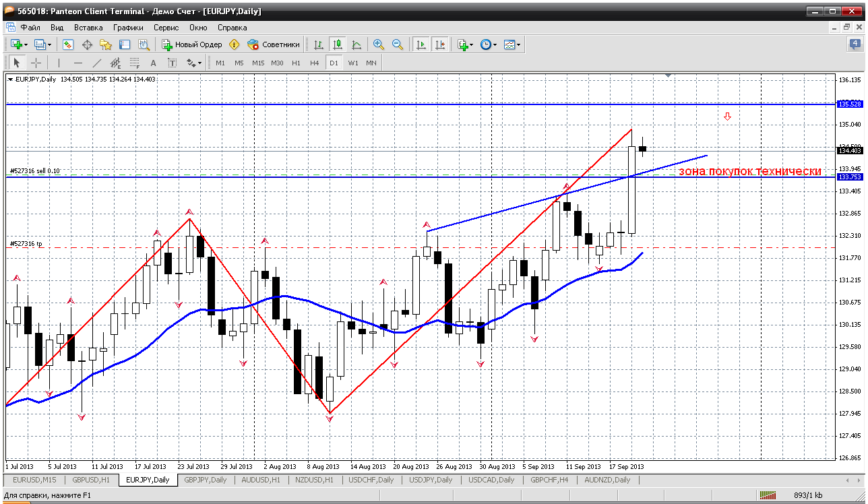This screenshot has width=868, height=504.
Task: Open the Графики menu
Action: [128, 28]
